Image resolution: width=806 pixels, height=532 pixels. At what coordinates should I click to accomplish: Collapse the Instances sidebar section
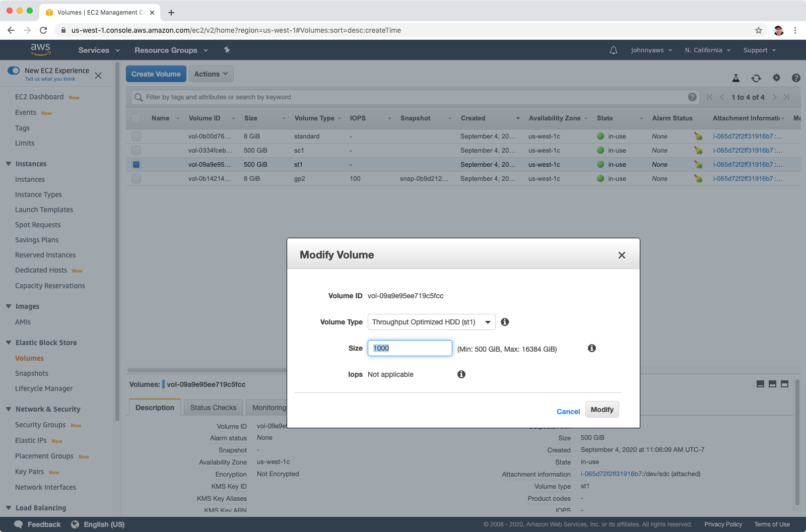coord(9,164)
